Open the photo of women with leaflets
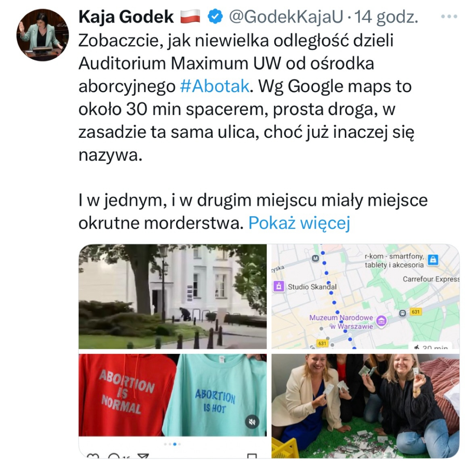 365,406
